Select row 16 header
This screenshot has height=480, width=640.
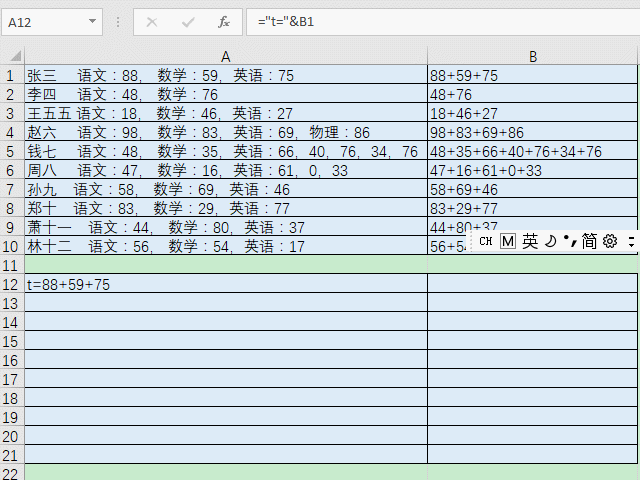click(x=10, y=361)
